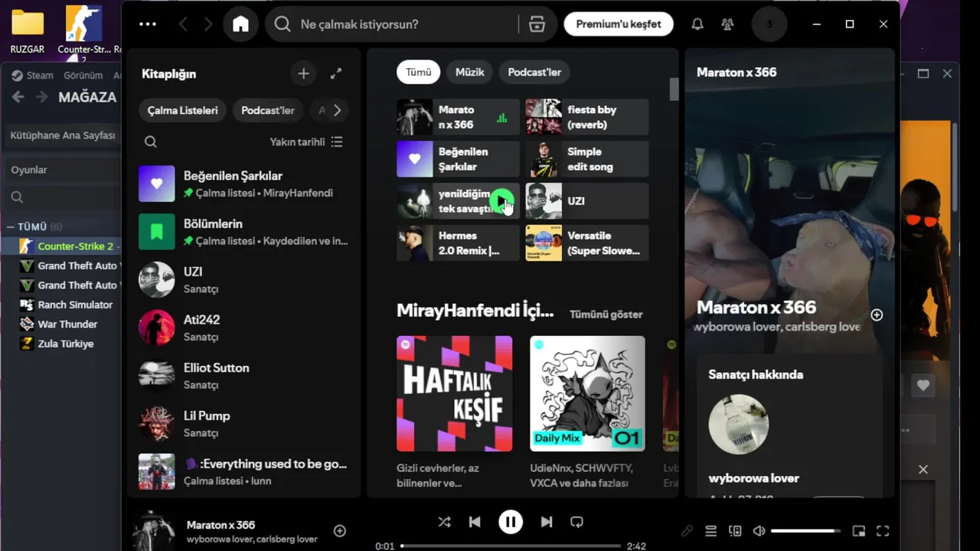
Task: Filter library by Podcast'ler
Action: point(268,110)
